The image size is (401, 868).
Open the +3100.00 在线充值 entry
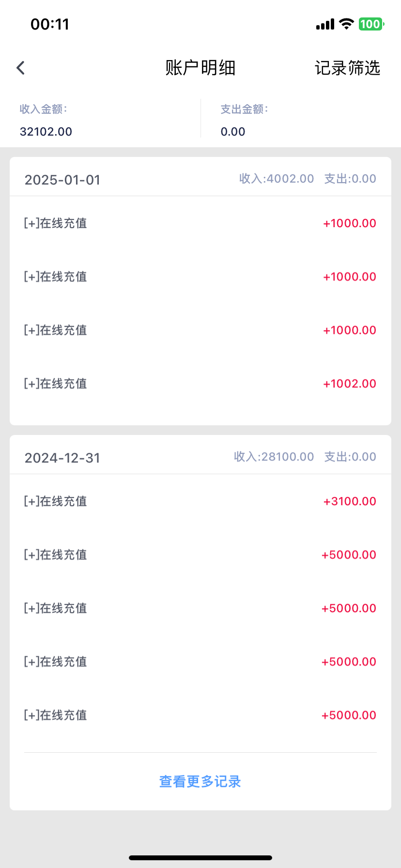click(x=200, y=501)
